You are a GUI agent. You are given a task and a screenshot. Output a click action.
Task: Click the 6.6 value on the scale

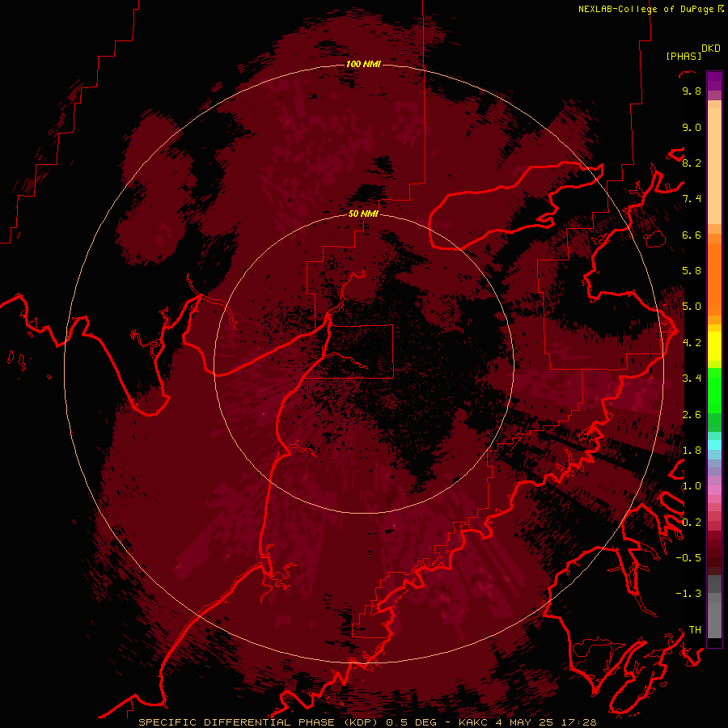point(692,235)
